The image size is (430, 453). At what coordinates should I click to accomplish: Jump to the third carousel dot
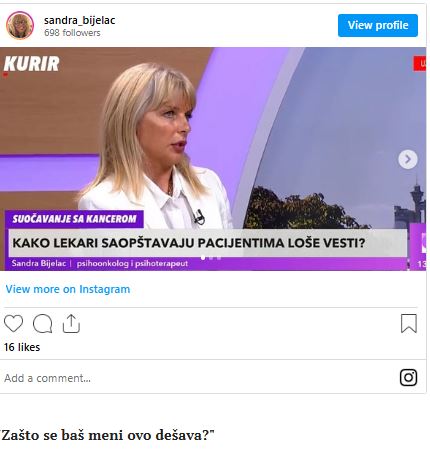point(219,257)
